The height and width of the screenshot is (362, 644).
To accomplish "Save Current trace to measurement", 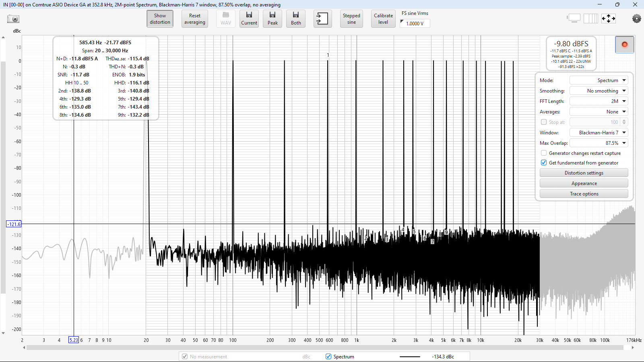I will tap(249, 19).
